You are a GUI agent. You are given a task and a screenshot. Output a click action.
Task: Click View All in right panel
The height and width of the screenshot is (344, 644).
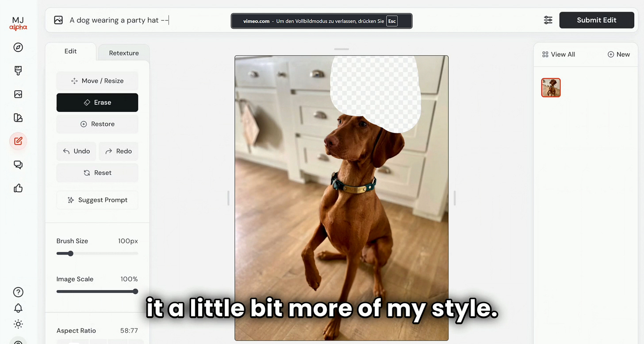click(559, 54)
